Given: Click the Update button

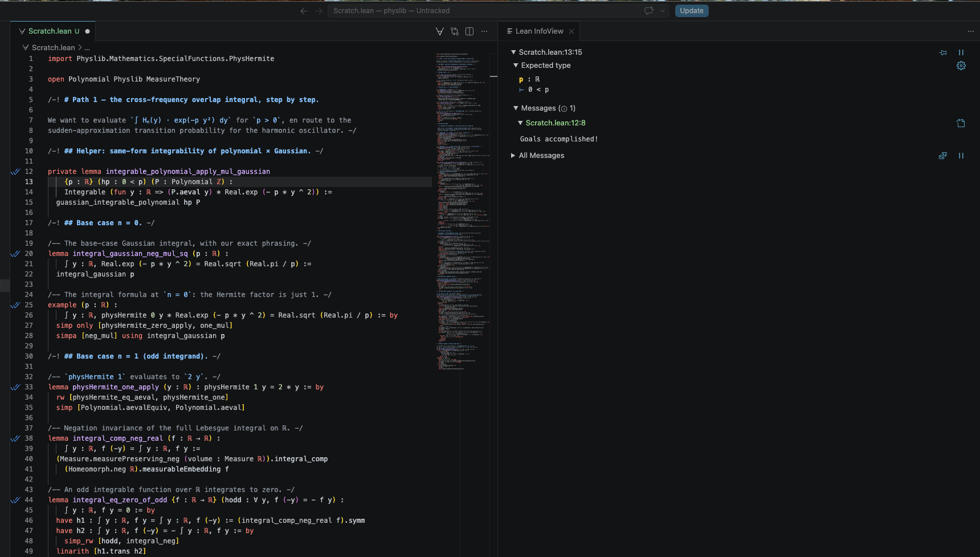Looking at the screenshot, I should click(692, 11).
